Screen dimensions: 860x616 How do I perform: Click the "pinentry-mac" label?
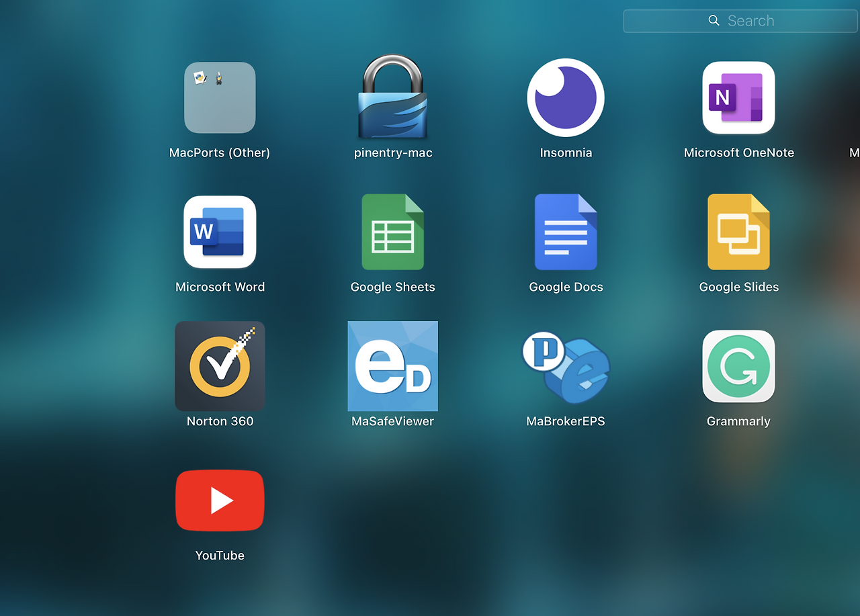pos(393,152)
